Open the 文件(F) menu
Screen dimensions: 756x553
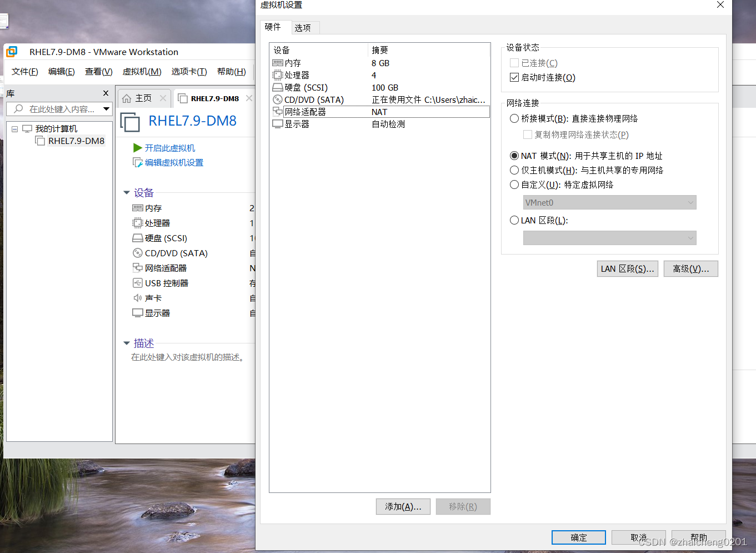click(x=24, y=72)
